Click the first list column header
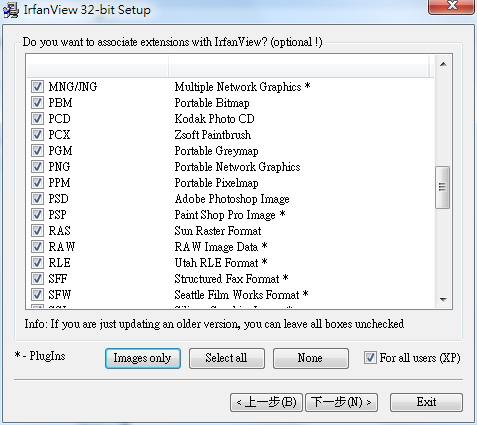This screenshot has height=425, width=477. tap(97, 66)
